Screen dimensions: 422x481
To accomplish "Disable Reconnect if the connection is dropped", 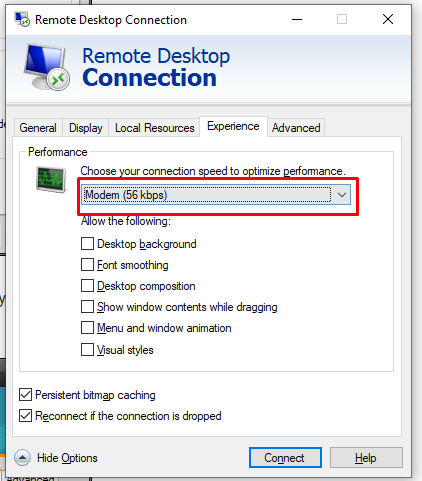I will tap(25, 416).
